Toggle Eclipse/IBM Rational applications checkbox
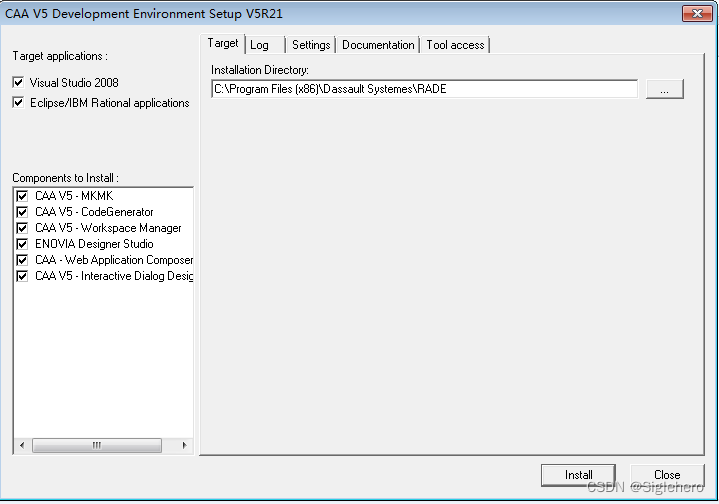This screenshot has width=719, height=504. tap(18, 103)
